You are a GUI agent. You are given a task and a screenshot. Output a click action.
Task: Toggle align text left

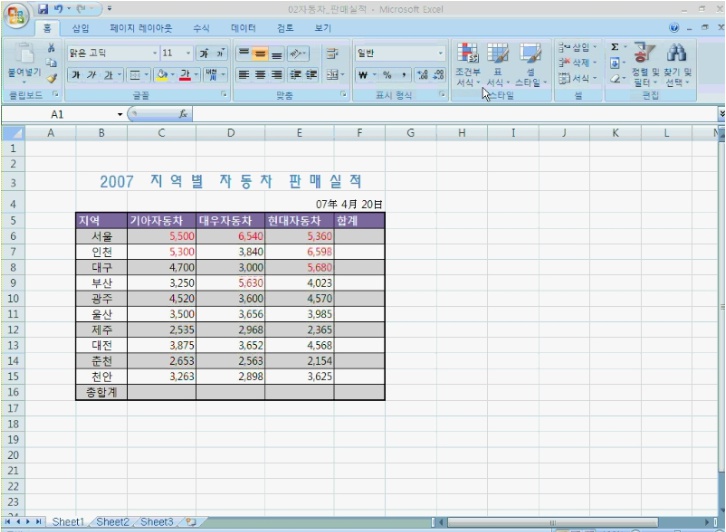(244, 75)
